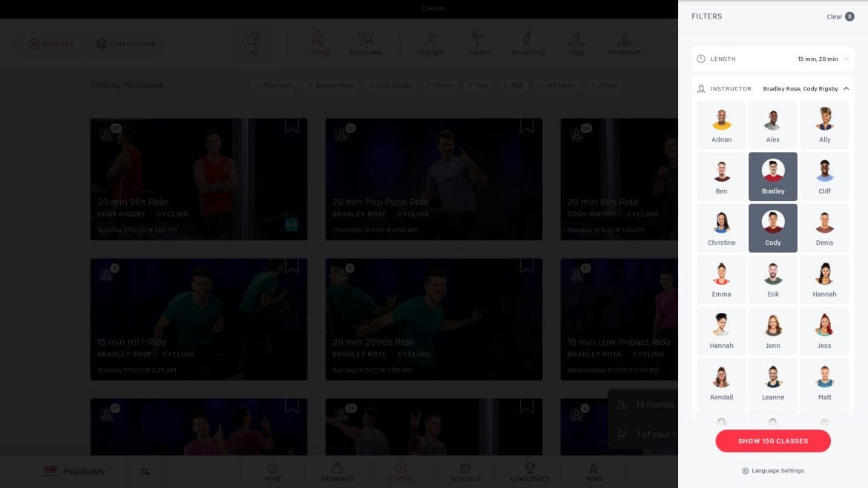Image resolution: width=868 pixels, height=488 pixels.
Task: Collapse the Instructor filter section chevron
Action: pos(846,88)
